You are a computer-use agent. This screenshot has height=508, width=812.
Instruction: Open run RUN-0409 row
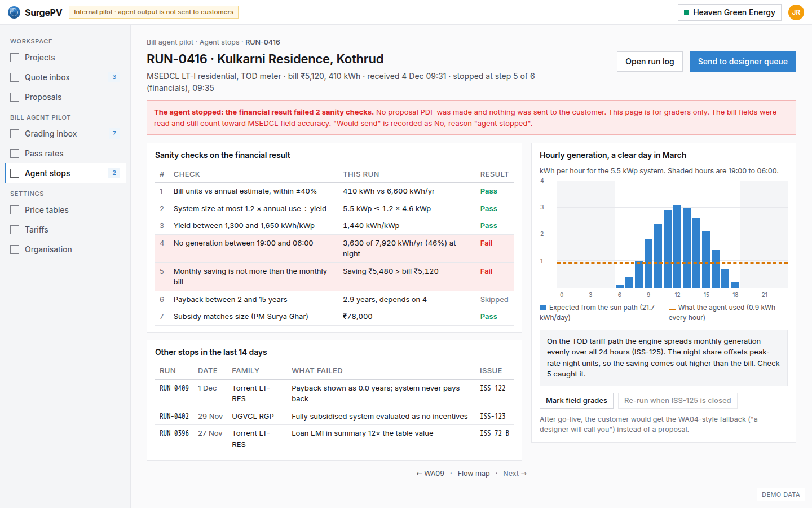click(334, 393)
